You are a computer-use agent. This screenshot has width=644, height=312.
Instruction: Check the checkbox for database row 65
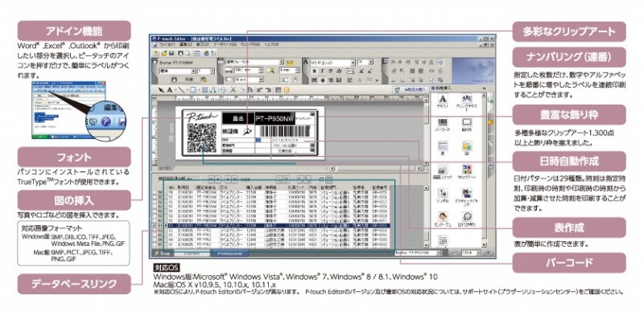tap(155, 245)
